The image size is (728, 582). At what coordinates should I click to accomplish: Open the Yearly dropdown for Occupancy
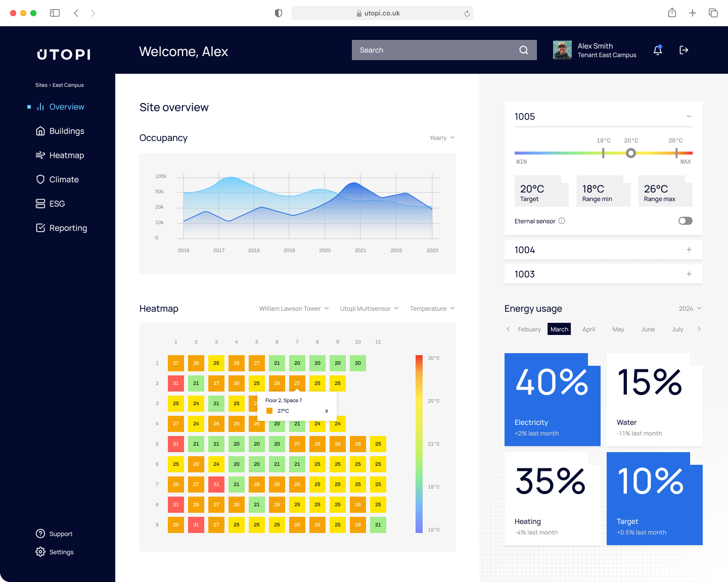coord(441,137)
